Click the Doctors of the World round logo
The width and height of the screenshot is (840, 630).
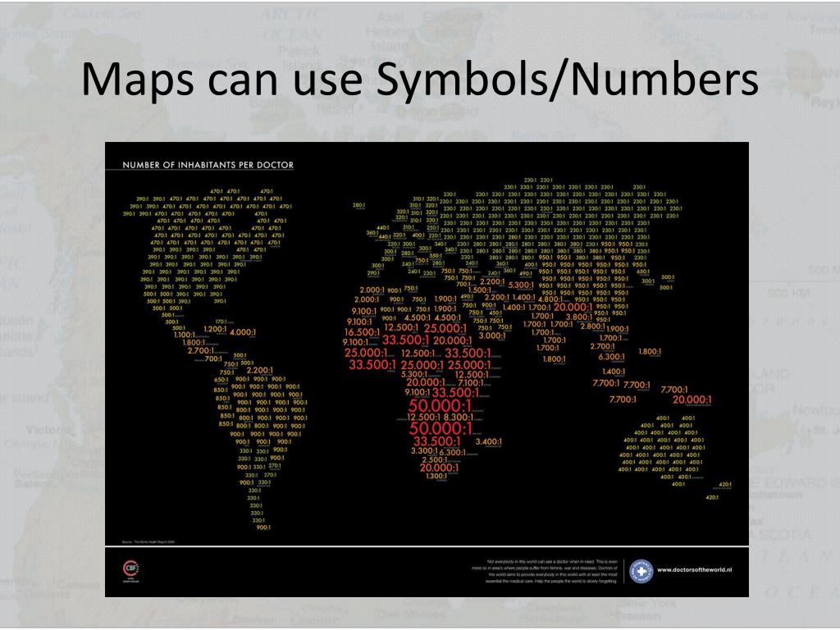pos(641,571)
